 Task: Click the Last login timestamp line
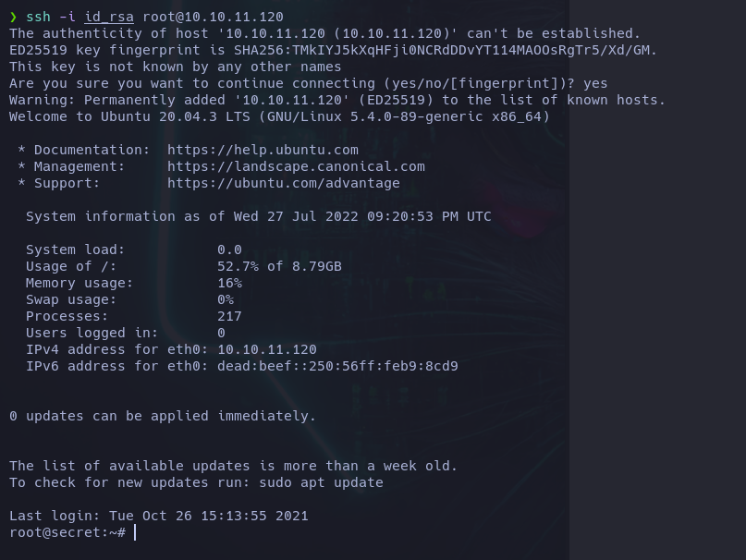(x=159, y=516)
